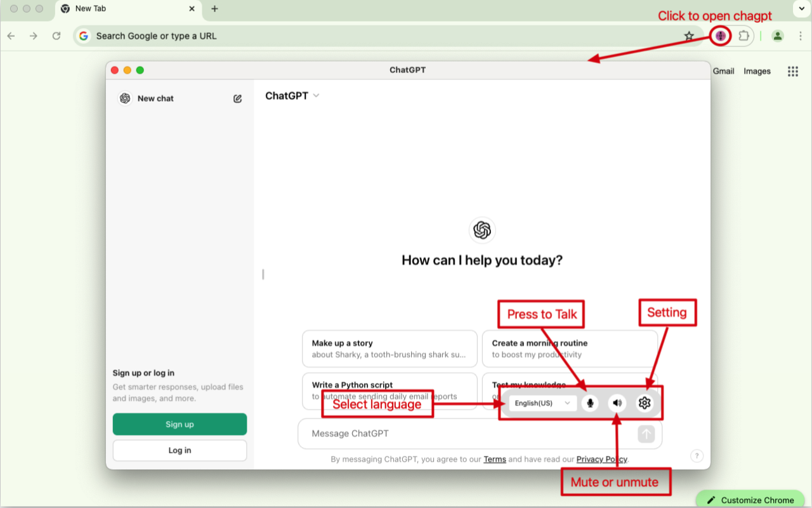The width and height of the screenshot is (812, 508).
Task: Go back with the browser back arrow
Action: click(x=11, y=36)
